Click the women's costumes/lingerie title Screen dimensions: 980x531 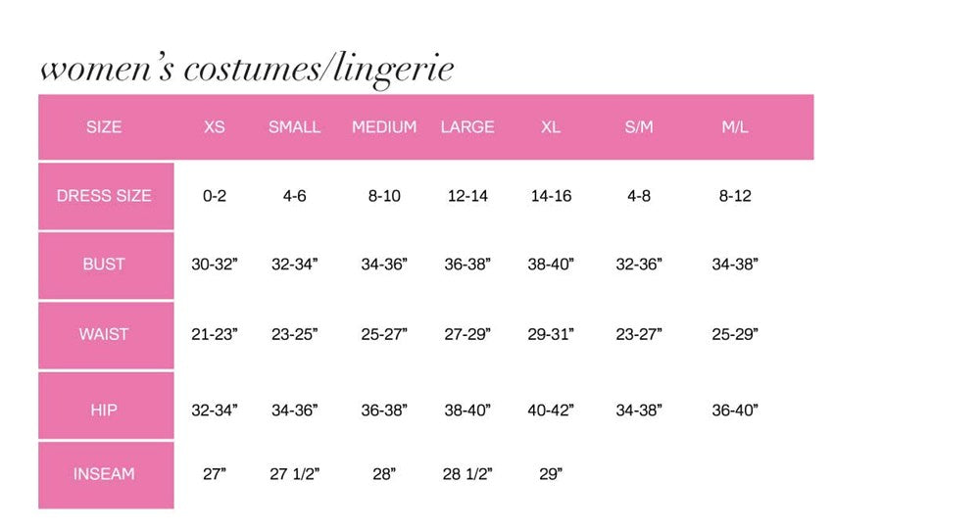click(247, 69)
